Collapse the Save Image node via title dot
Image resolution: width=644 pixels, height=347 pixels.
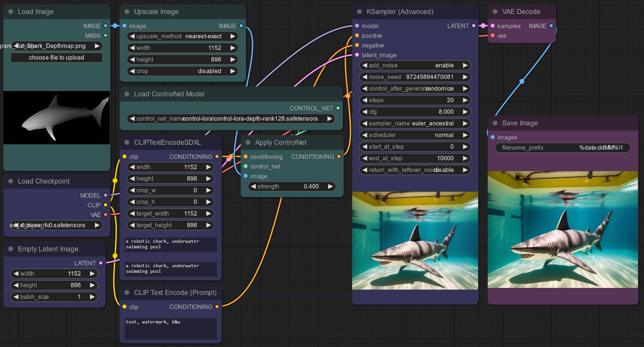click(495, 123)
